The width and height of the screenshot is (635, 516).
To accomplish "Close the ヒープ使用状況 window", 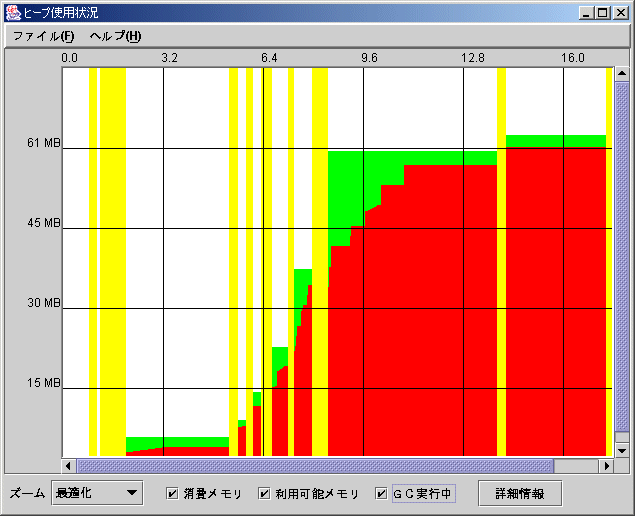I will point(620,13).
